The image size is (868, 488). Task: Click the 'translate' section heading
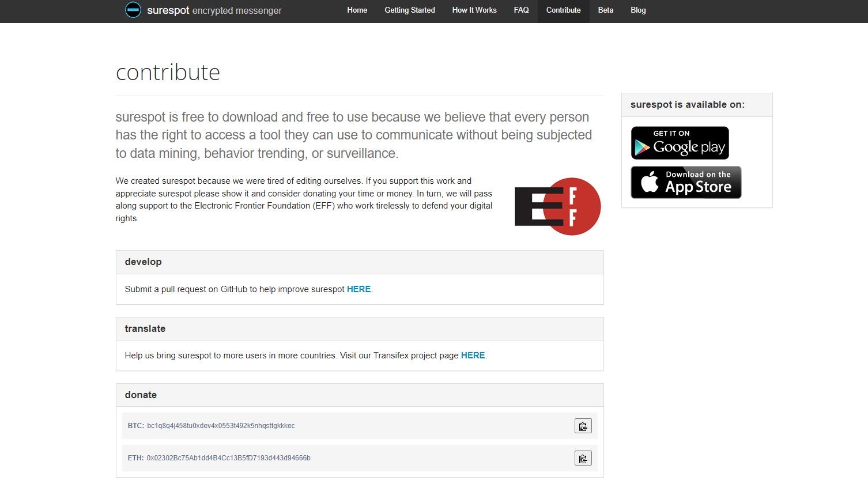click(145, 328)
